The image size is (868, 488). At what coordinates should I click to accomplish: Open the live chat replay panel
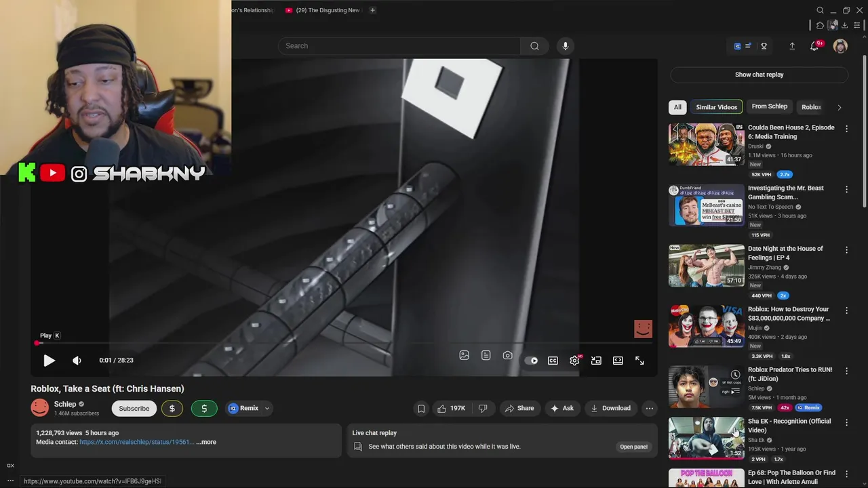click(633, 447)
